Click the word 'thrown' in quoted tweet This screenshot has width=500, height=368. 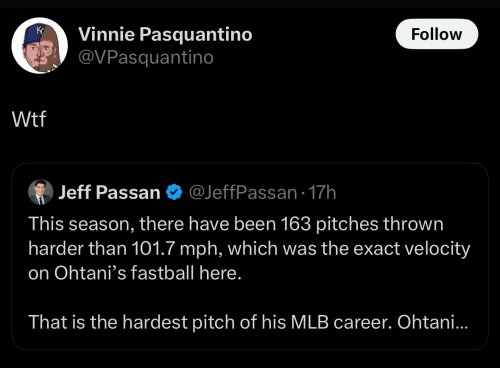click(x=413, y=224)
